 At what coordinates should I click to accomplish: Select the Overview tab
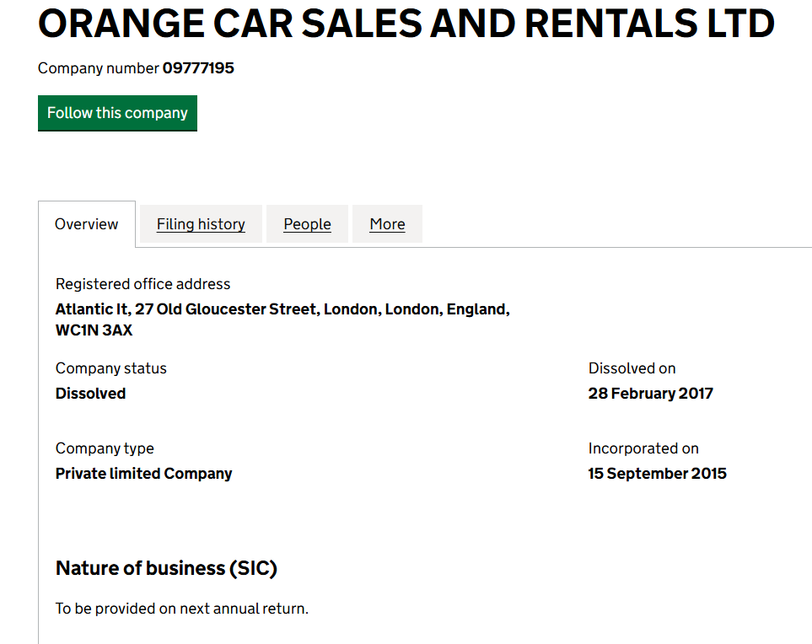point(86,224)
